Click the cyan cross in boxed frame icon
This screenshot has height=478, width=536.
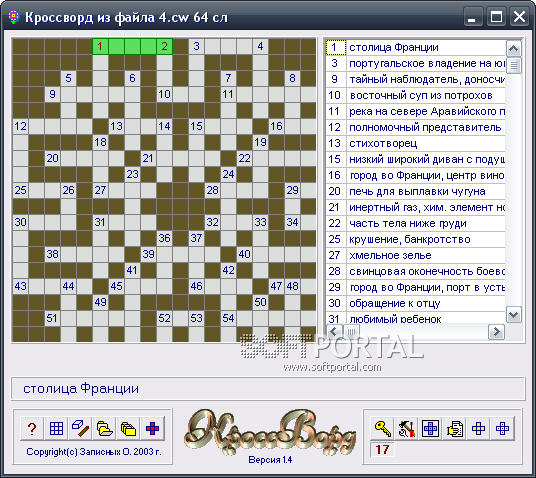[430, 428]
